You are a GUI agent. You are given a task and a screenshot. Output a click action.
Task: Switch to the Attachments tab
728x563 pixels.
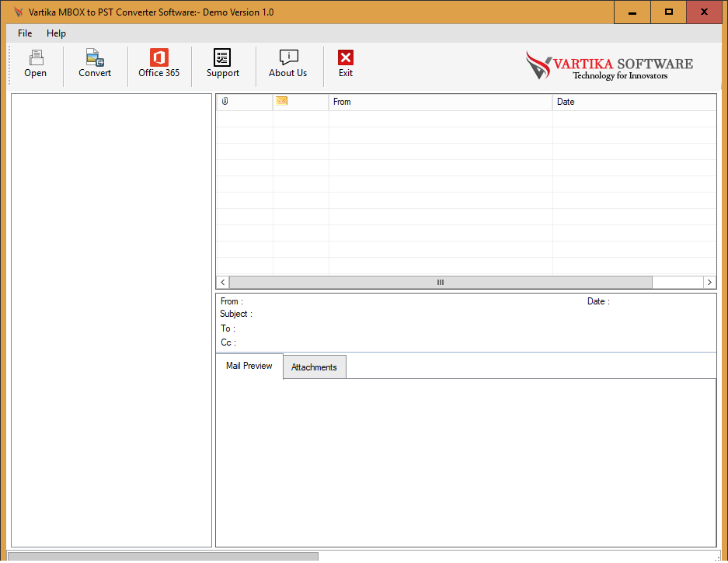[315, 367]
